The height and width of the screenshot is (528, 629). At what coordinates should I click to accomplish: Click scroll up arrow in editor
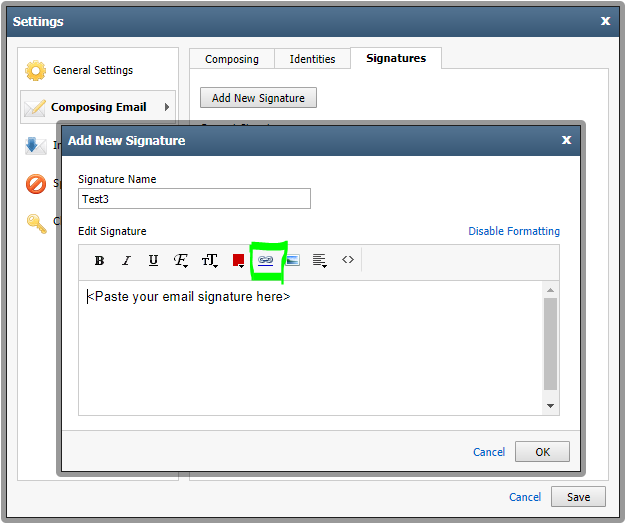pyautogui.click(x=552, y=291)
